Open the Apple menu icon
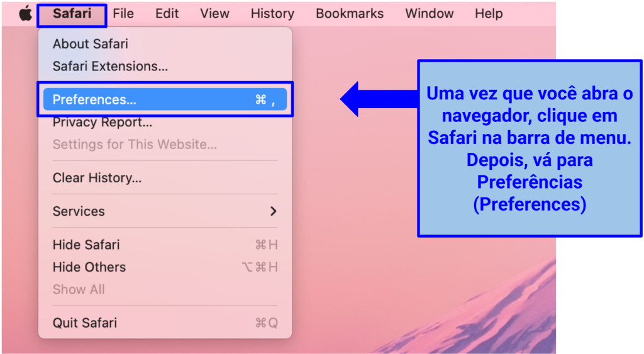This screenshot has width=644, height=354. pyautogui.click(x=25, y=14)
